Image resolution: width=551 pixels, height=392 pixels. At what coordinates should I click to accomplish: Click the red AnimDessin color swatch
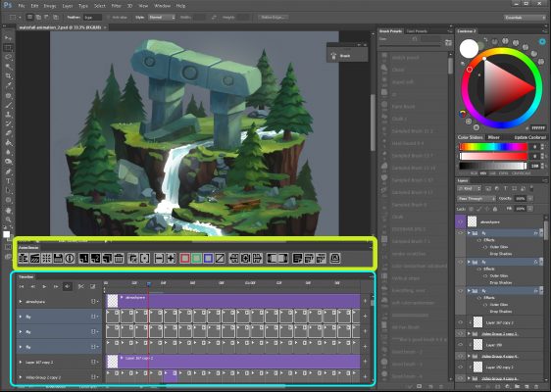(185, 259)
